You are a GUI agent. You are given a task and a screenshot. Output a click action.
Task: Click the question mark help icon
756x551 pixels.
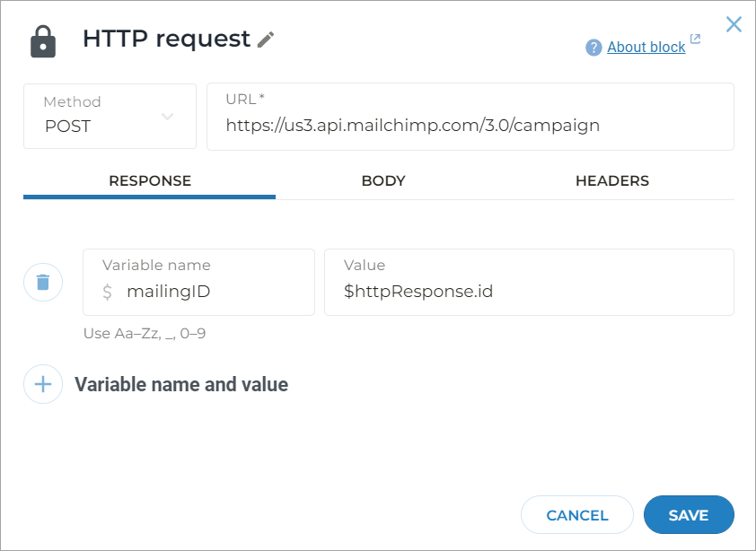(593, 48)
